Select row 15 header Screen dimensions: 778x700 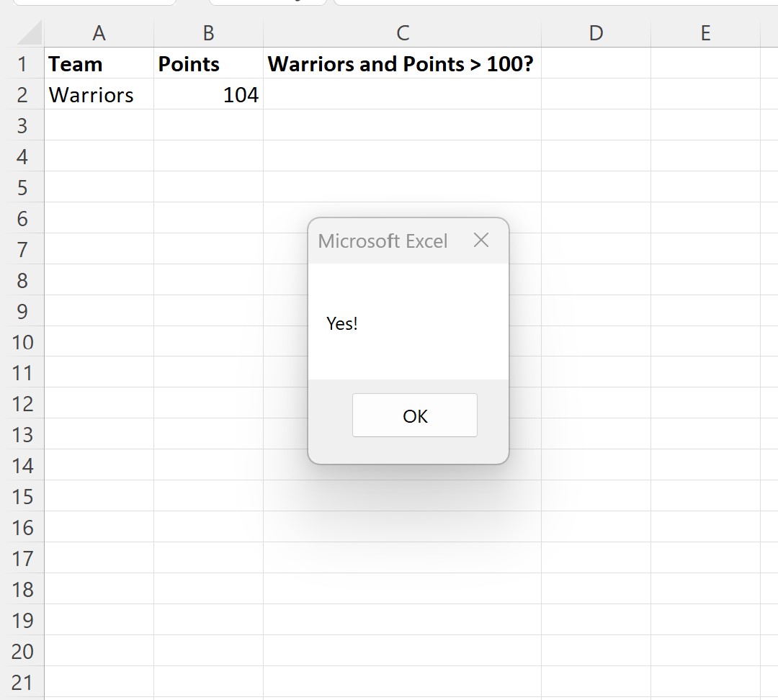pos(22,496)
